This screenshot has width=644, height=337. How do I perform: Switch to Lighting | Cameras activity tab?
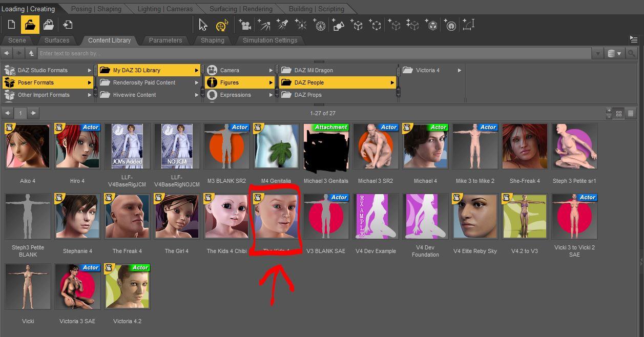[x=165, y=9]
